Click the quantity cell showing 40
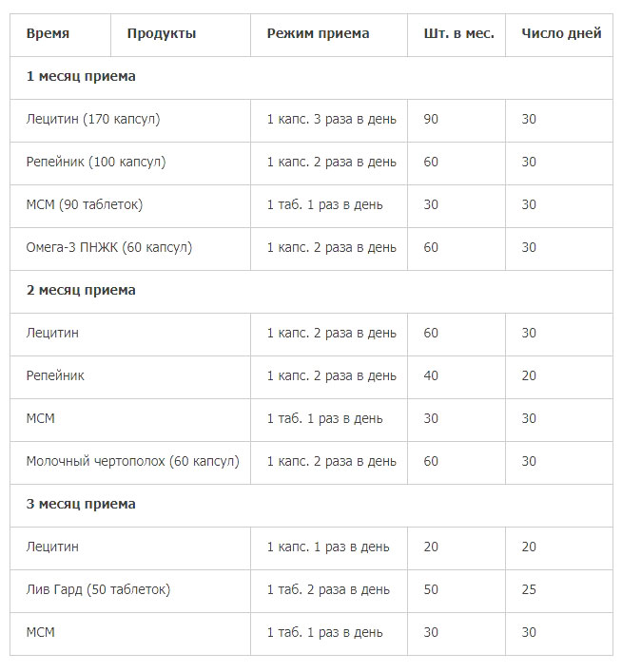 tap(457, 377)
